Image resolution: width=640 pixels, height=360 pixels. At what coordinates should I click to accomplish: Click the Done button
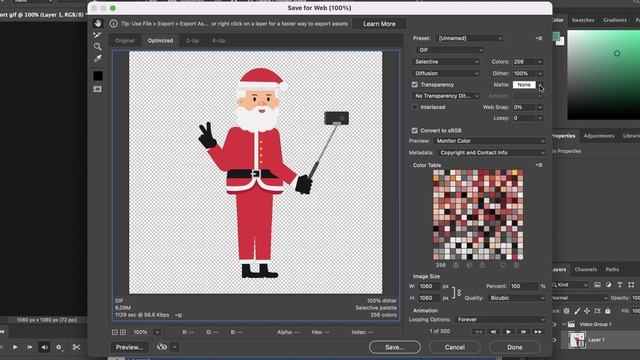coord(515,347)
